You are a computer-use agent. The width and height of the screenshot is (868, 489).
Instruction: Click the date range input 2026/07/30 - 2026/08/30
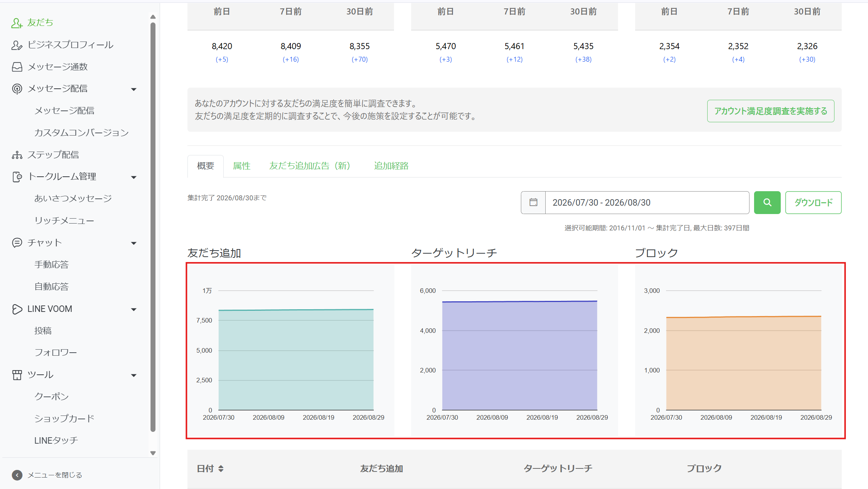[647, 203]
